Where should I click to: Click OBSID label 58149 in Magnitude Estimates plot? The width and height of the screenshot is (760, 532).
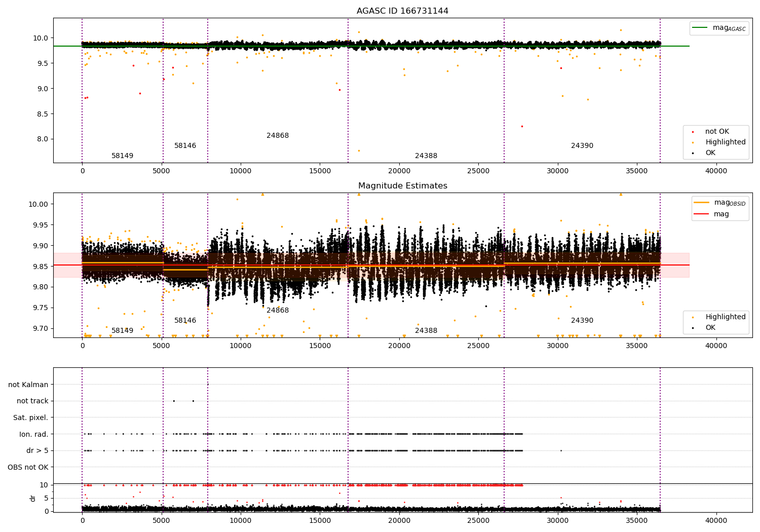click(123, 331)
